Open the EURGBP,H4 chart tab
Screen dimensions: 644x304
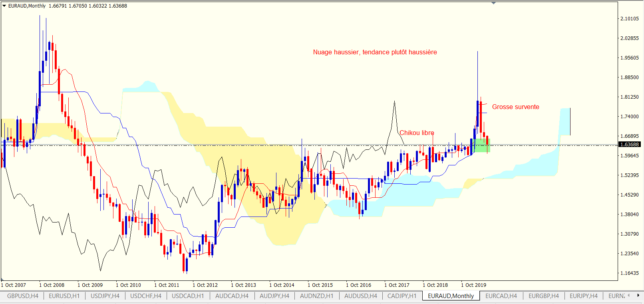click(544, 296)
